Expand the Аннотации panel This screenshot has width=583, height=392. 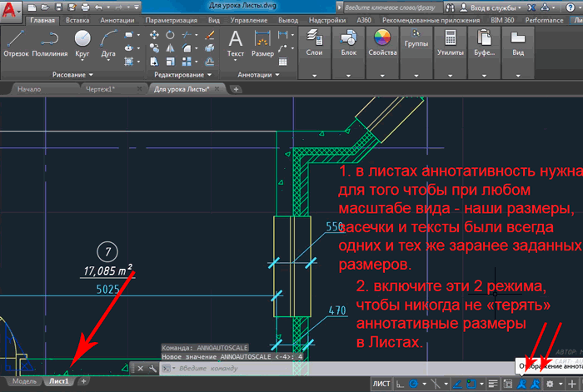pyautogui.click(x=258, y=75)
